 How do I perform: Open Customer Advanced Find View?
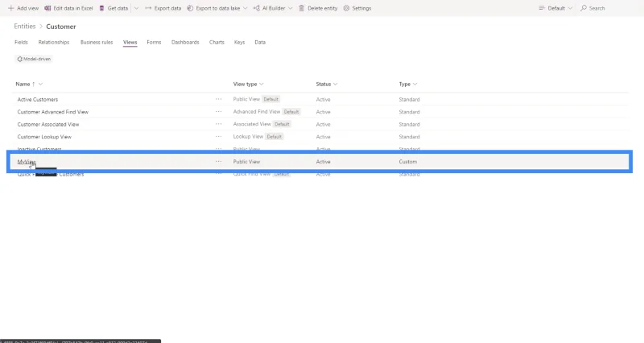tap(53, 112)
